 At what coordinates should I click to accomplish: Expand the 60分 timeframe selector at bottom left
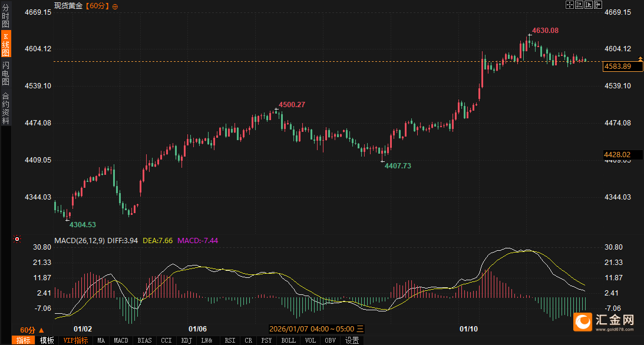click(32, 330)
